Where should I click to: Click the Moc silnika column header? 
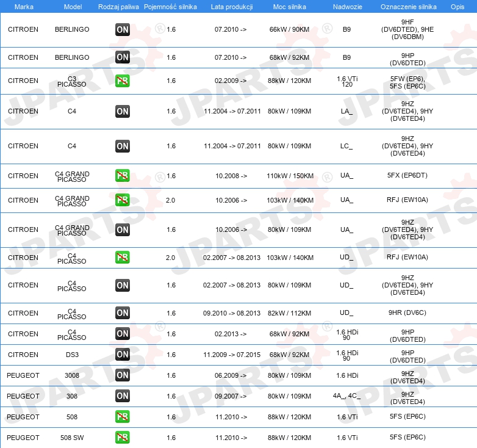pos(290,7)
